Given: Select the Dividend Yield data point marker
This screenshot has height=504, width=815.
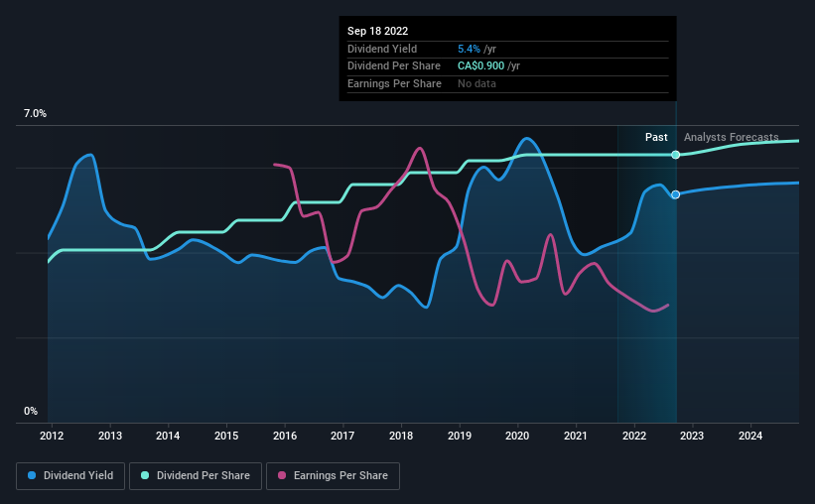Looking at the screenshot, I should [x=675, y=194].
